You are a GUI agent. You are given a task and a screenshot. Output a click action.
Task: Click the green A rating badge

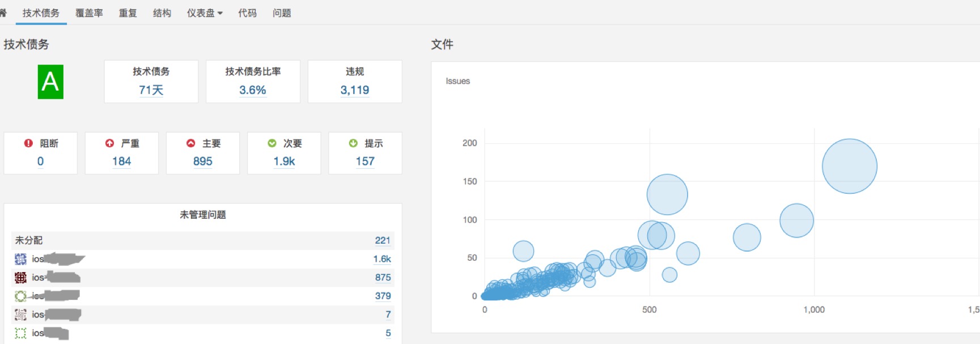coord(50,82)
